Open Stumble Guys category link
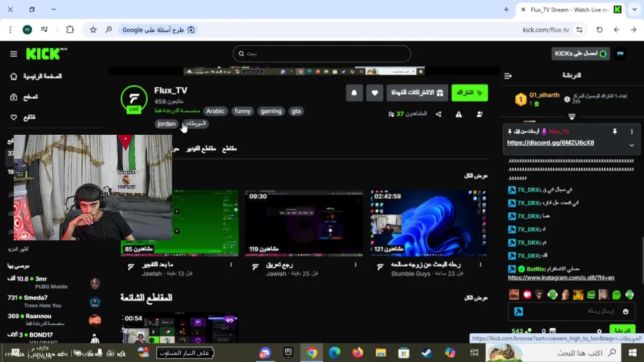Screen dimensions: 644x362 (411, 274)
